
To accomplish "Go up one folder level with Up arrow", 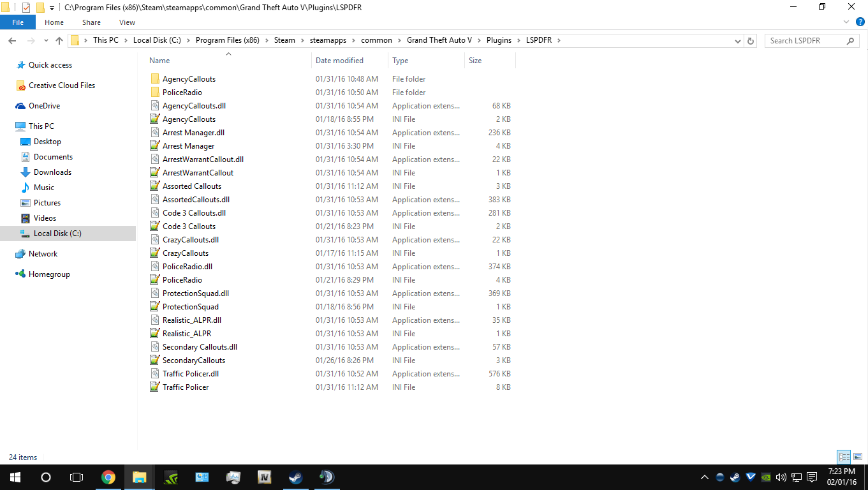I will pos(59,40).
